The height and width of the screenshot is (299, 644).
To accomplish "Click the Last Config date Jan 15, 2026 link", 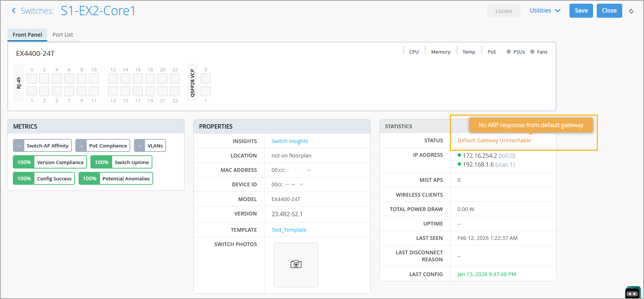I will (x=487, y=274).
